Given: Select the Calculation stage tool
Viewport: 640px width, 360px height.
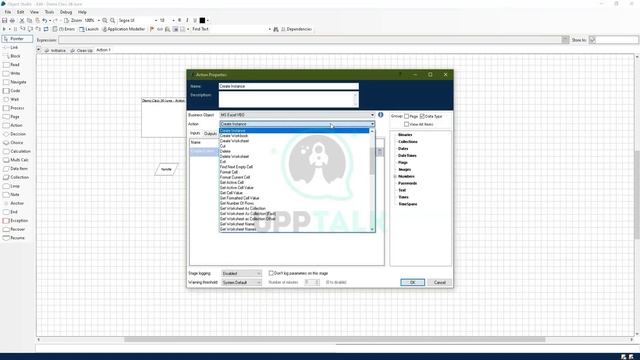Looking at the screenshot, I should pyautogui.click(x=20, y=151).
